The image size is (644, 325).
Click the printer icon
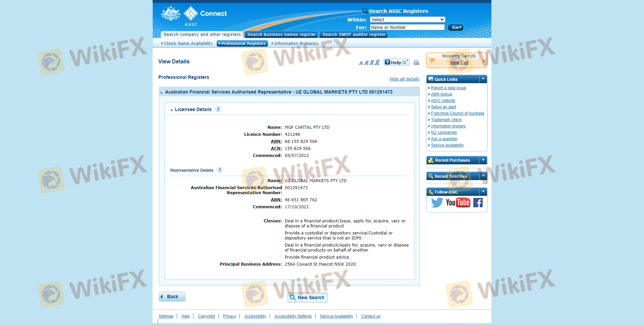[x=416, y=62]
